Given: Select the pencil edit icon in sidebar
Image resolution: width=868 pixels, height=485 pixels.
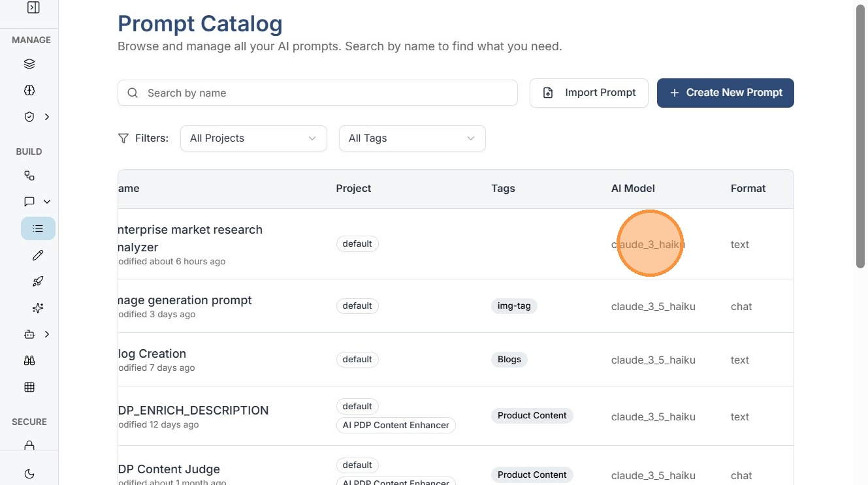Looking at the screenshot, I should (38, 255).
